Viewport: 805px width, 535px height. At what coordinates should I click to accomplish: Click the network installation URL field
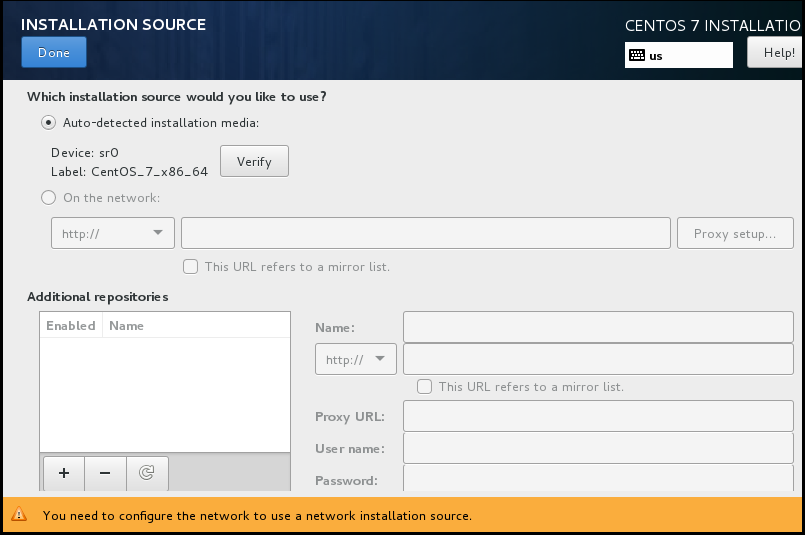point(425,233)
